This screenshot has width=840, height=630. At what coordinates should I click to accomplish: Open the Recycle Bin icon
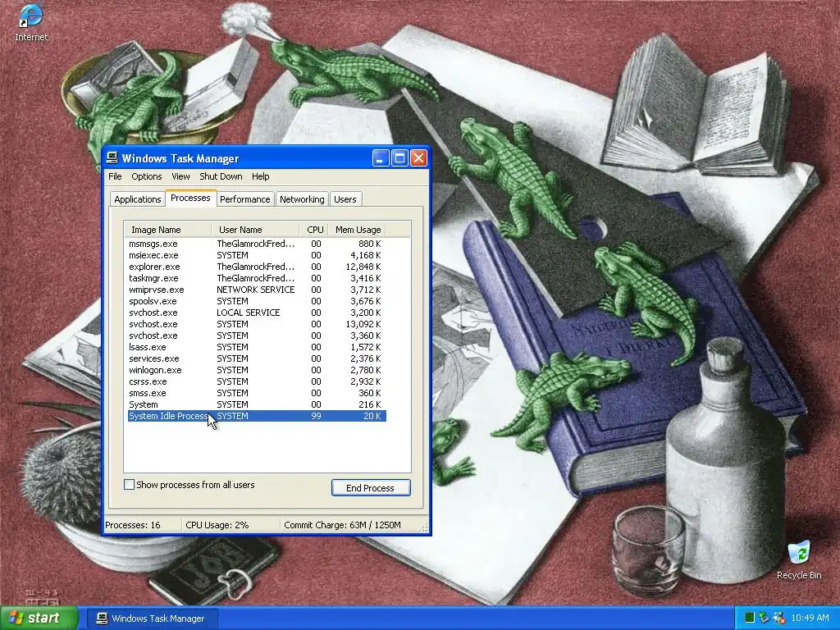coord(799,559)
